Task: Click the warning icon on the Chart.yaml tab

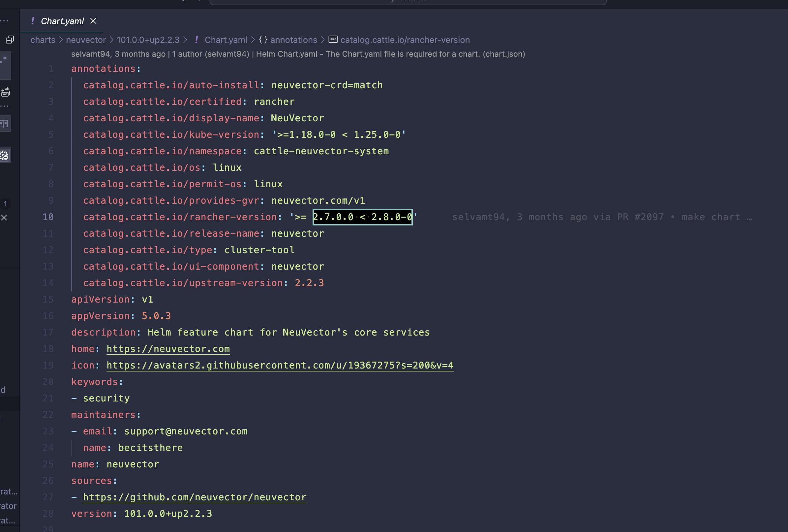Action: pos(32,21)
